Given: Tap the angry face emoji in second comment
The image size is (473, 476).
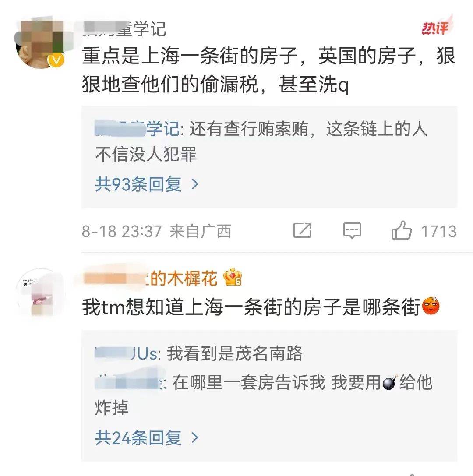Looking at the screenshot, I should click(431, 306).
